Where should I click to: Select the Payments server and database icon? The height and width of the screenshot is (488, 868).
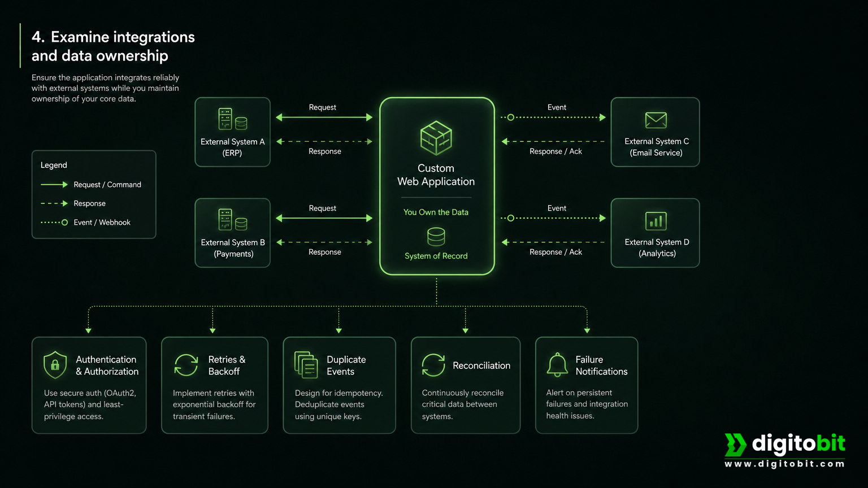[x=233, y=220]
